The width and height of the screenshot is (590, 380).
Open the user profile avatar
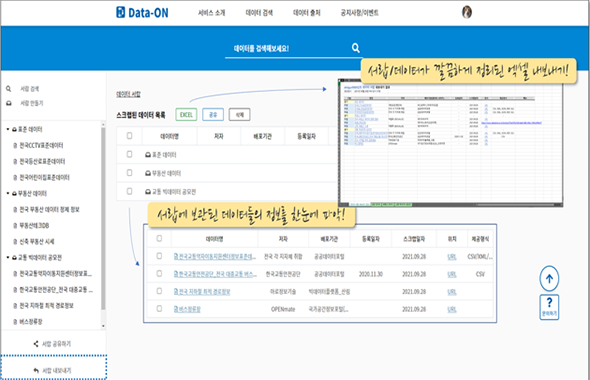(467, 12)
